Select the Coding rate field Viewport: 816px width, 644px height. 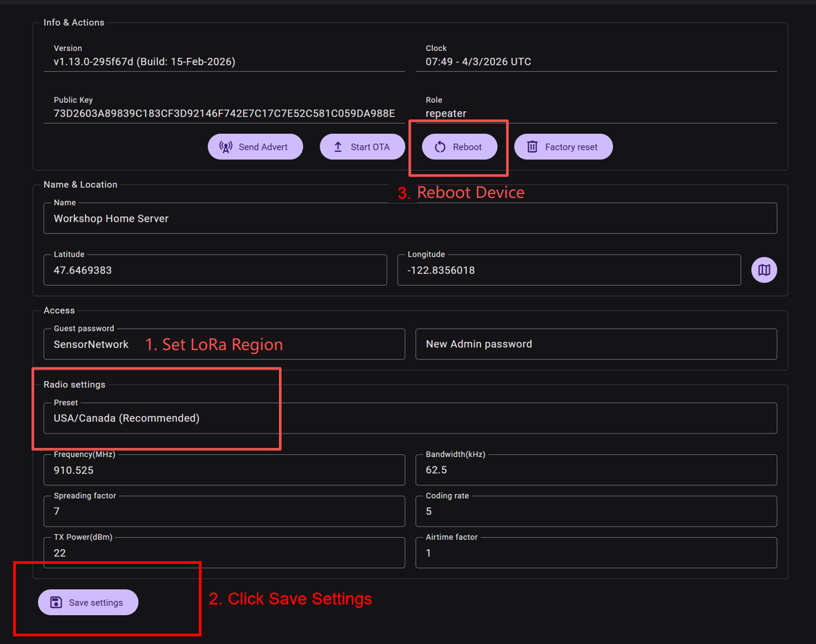coord(596,511)
